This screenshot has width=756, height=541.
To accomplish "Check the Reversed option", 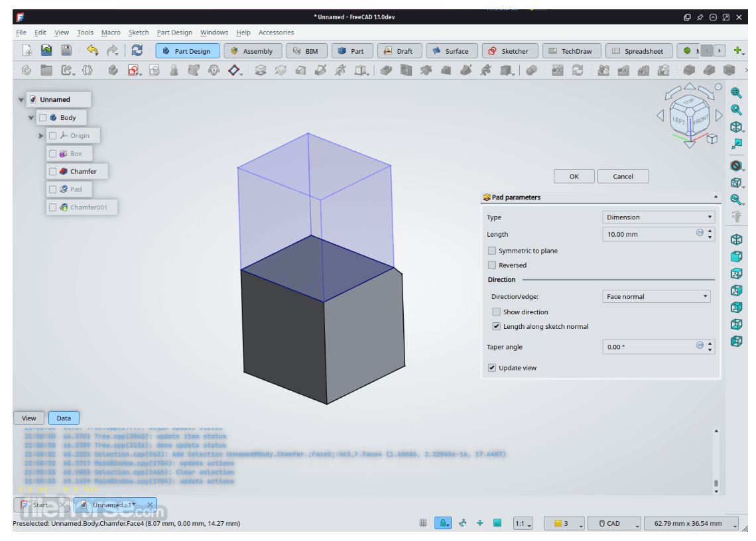I will tap(492, 265).
